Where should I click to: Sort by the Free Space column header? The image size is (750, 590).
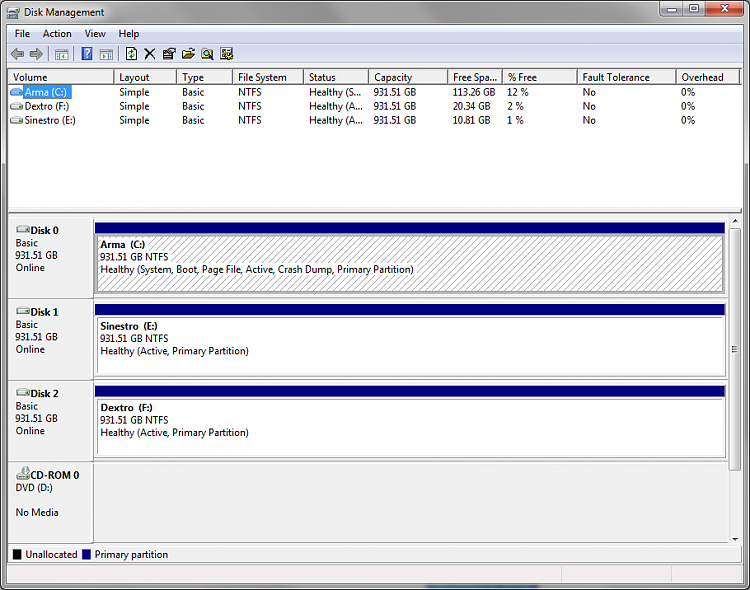point(475,77)
